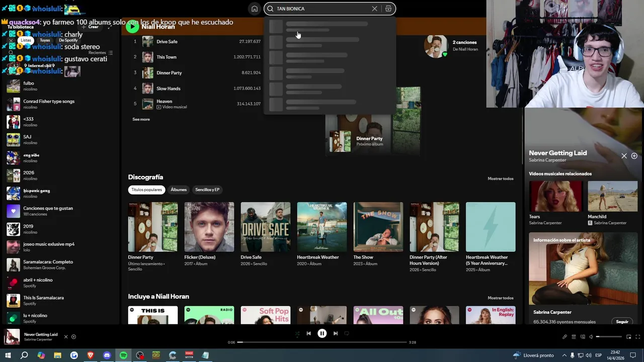Open The Show album card
This screenshot has height=362, width=644.
point(378,234)
